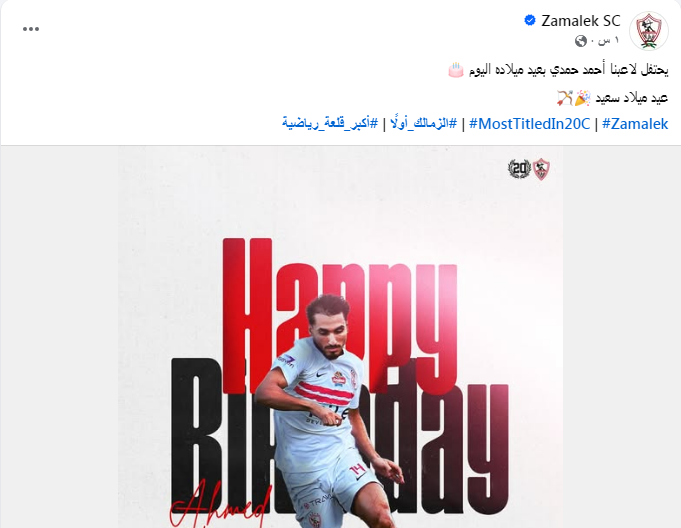Open the Zamalek SC page name link
This screenshot has width=681, height=528.
581,21
